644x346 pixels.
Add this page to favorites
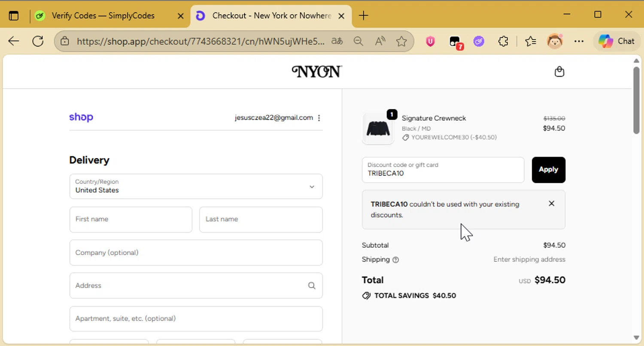pos(401,41)
